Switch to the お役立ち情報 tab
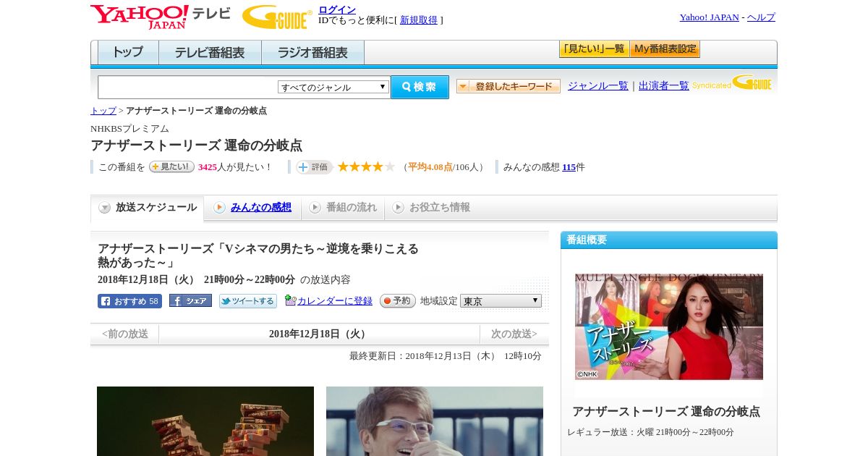The image size is (868, 456). (431, 208)
